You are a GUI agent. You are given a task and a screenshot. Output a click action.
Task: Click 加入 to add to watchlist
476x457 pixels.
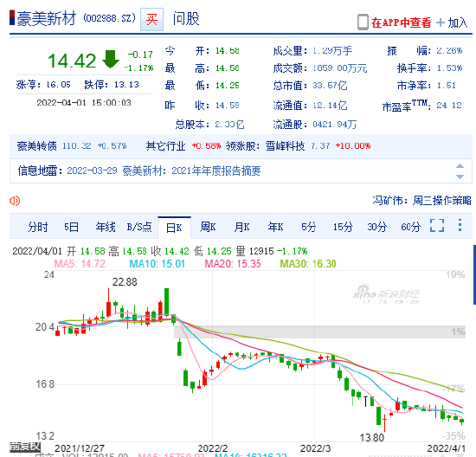(458, 23)
